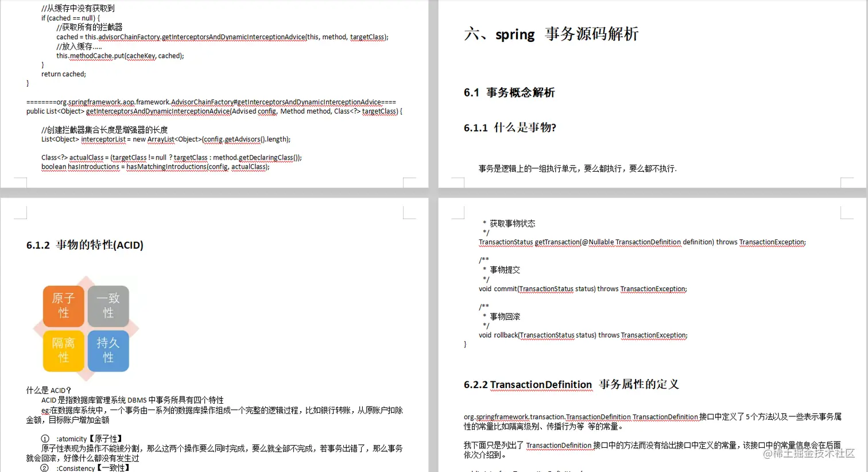
Task: Click the public List<Object> getInterceptorsAndDynamicInterceptionAdvice line
Action: (214, 111)
